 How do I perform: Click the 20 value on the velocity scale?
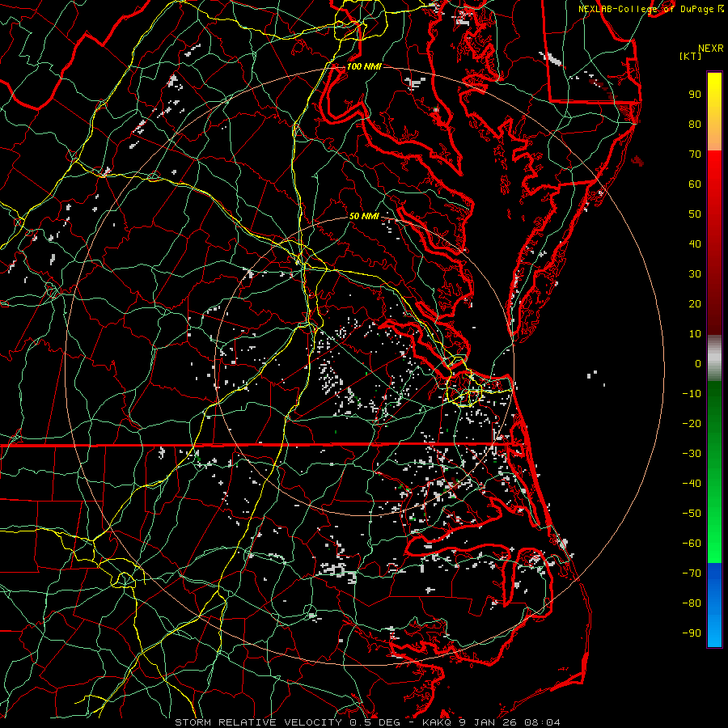pyautogui.click(x=695, y=303)
